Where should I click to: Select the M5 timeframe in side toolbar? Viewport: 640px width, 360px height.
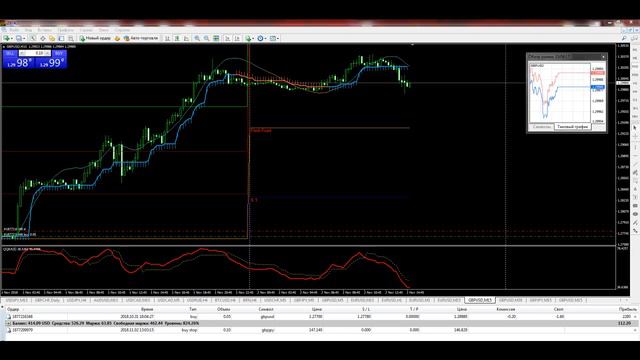tap(635, 58)
